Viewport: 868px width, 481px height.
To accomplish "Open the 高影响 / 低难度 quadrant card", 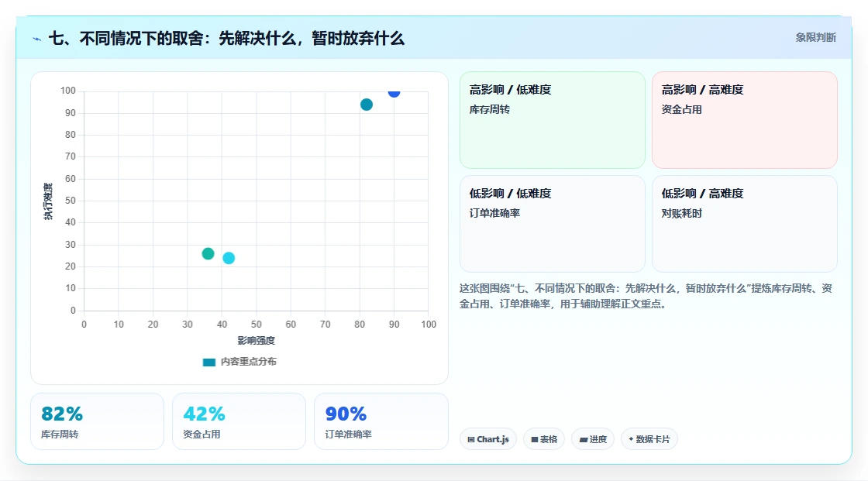I will click(x=553, y=120).
